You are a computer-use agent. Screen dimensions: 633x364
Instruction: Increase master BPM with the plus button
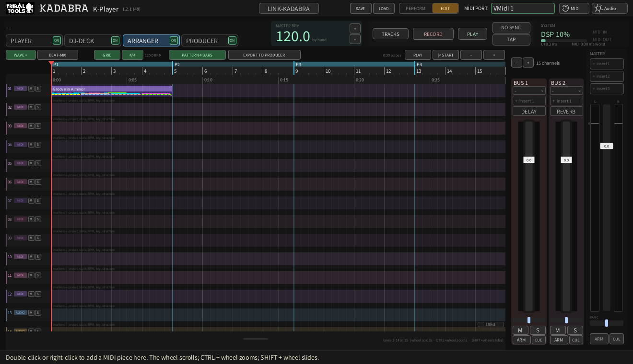[355, 28]
